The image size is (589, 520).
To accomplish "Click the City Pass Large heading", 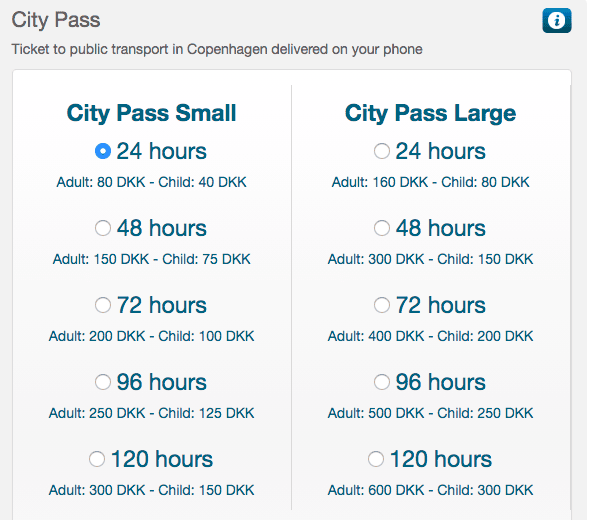I will coord(430,113).
